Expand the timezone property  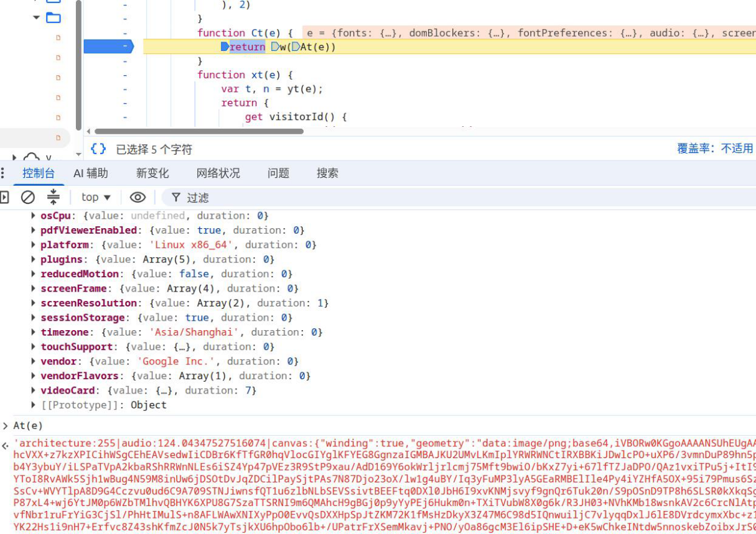coord(33,333)
